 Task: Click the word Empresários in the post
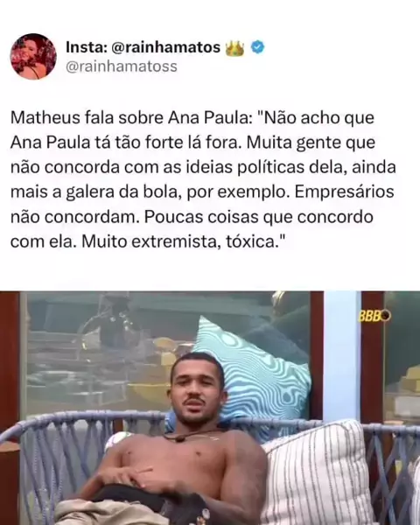point(345,192)
